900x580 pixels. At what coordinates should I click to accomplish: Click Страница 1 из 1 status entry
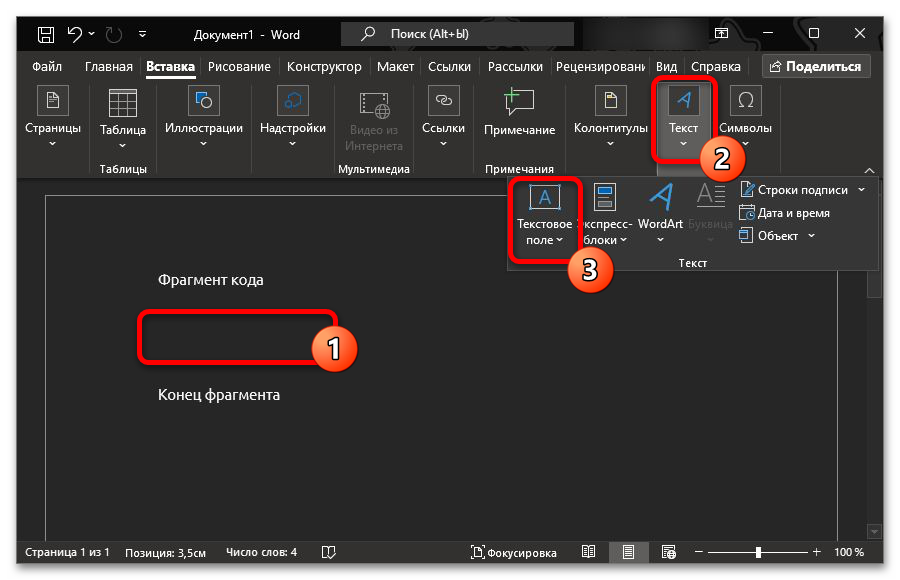point(67,552)
